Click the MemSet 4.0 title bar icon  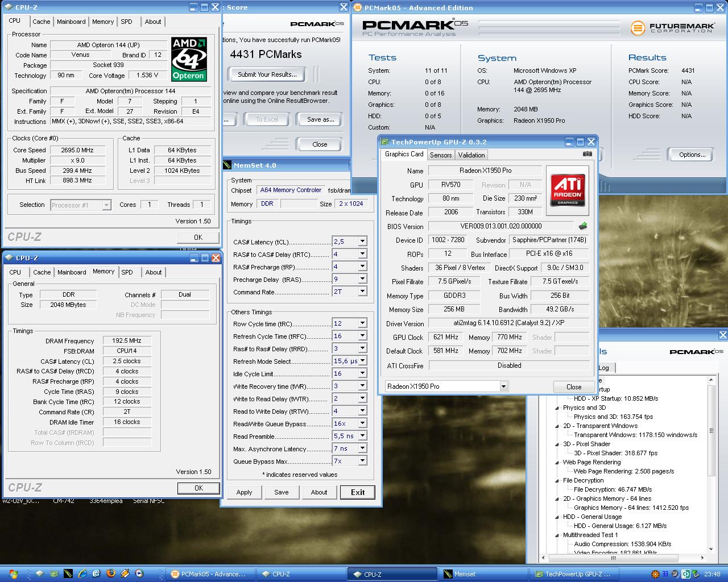pyautogui.click(x=227, y=165)
